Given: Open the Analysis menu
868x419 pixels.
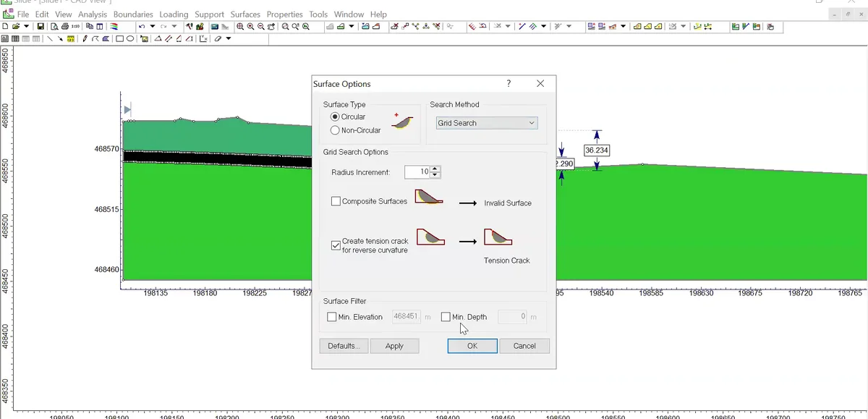Looking at the screenshot, I should [x=93, y=14].
